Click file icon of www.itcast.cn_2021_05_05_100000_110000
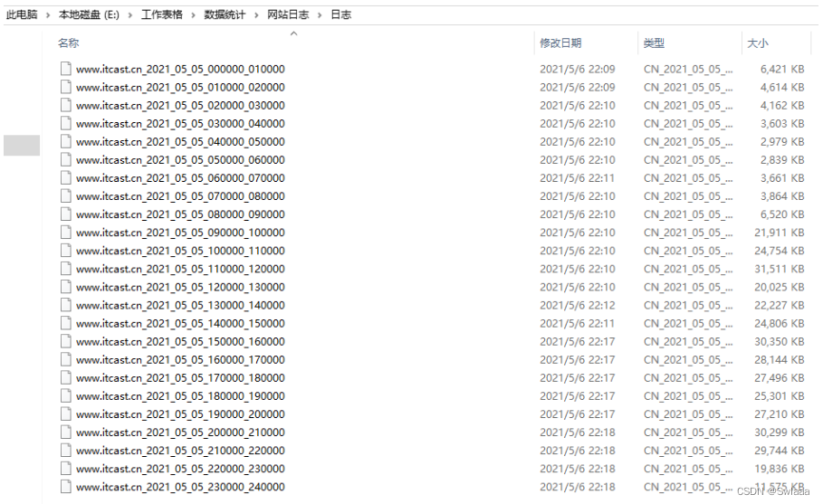 pyautogui.click(x=65, y=250)
